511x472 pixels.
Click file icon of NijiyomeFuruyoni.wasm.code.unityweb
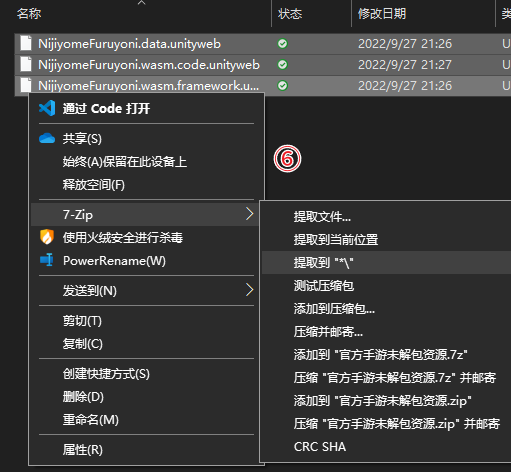(26, 65)
